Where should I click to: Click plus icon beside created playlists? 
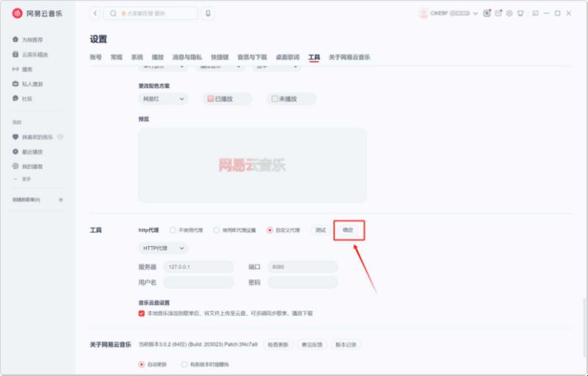click(61, 200)
